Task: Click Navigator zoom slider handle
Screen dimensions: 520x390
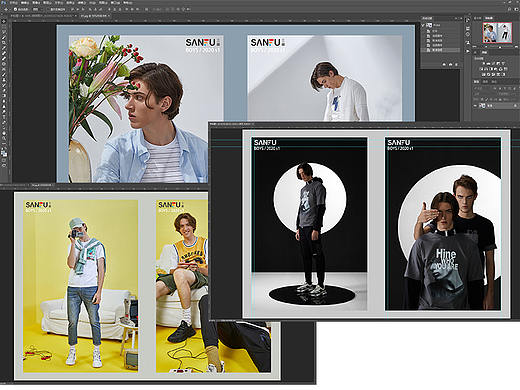Action: pos(500,47)
